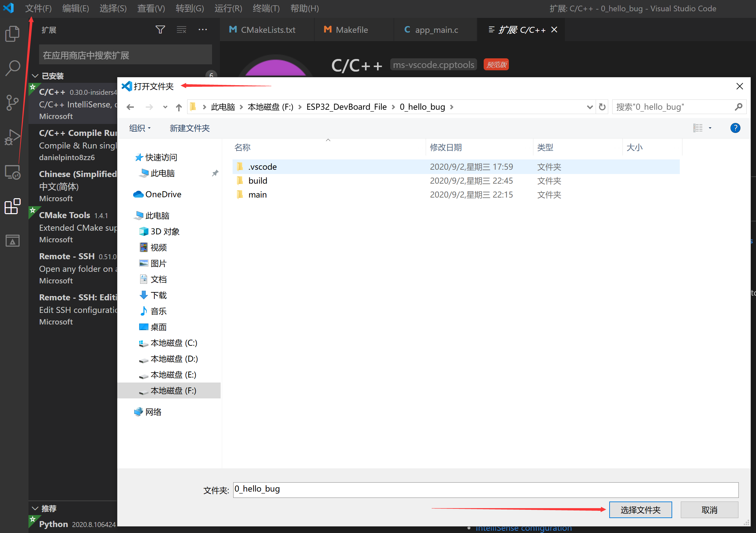Expand the 组织 organize dropdown
The image size is (756, 533).
140,128
